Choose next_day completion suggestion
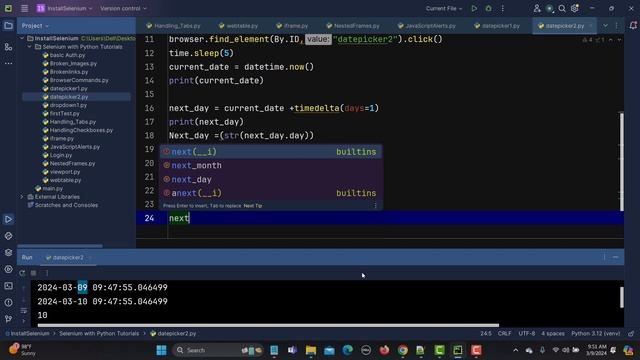This screenshot has height=360, width=640. coord(271,180)
